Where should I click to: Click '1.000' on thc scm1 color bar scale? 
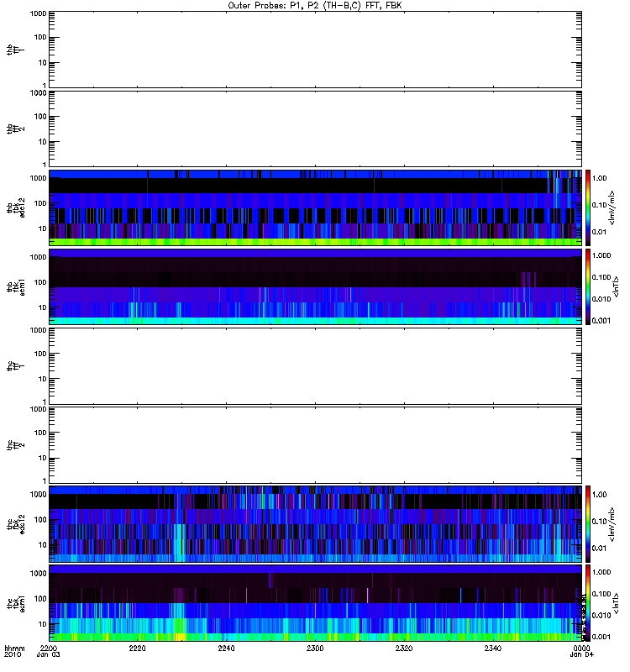coord(601,572)
